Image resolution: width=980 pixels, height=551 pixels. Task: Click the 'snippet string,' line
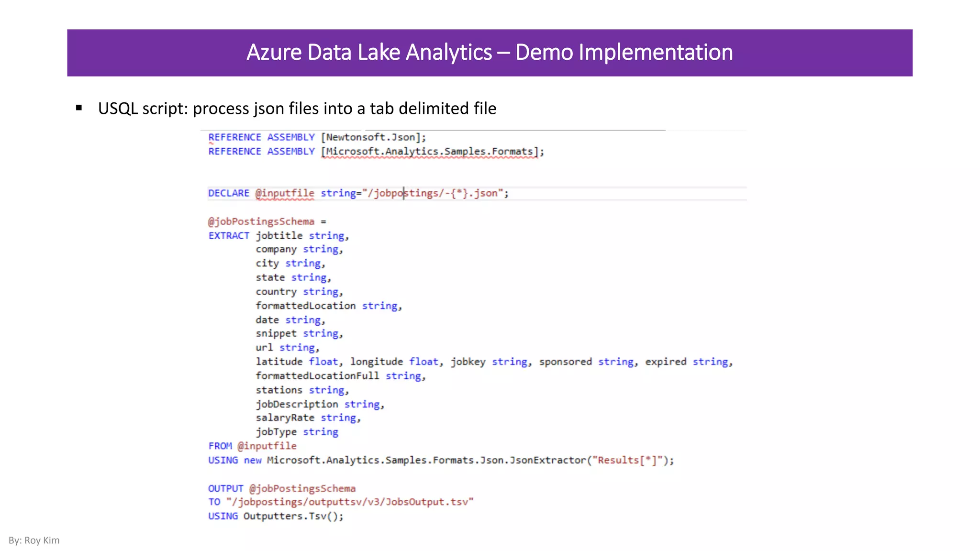tap(300, 334)
